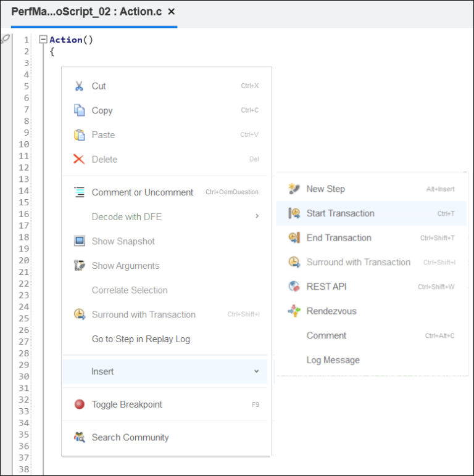Switch to the Action.c editor tab
Viewport: 474px width, 476px height.
click(x=86, y=12)
